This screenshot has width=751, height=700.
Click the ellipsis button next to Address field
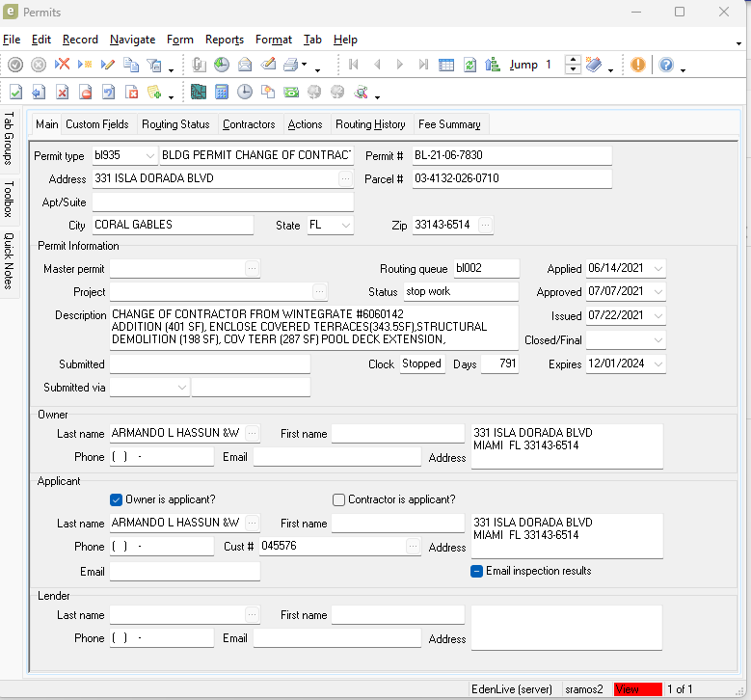[x=345, y=179]
